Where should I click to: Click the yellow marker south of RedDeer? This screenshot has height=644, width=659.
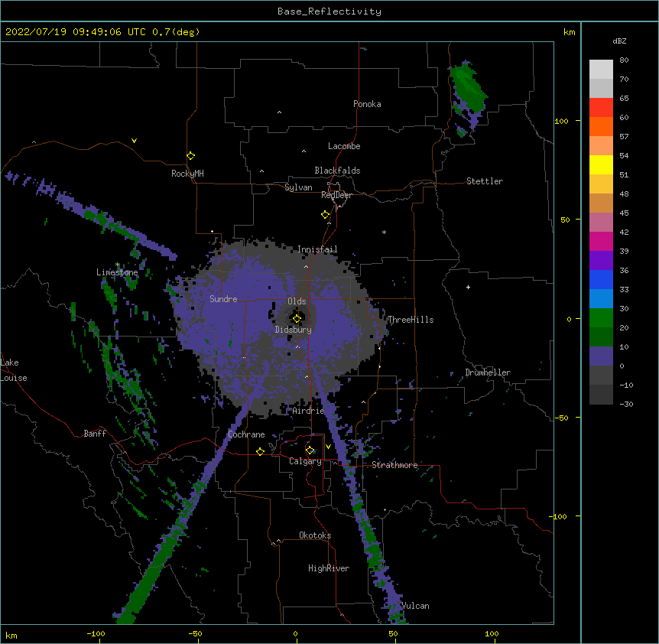326,215
